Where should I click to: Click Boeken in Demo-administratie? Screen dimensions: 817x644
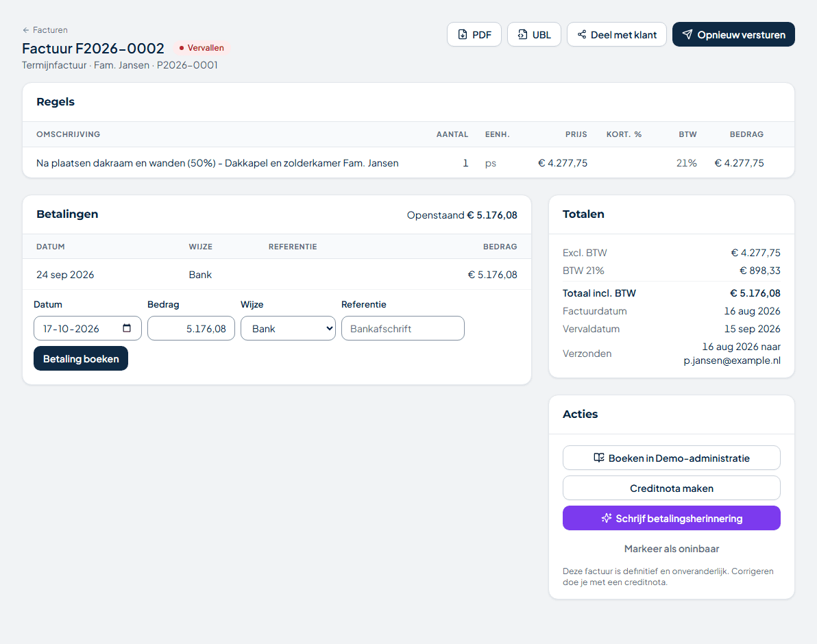pyautogui.click(x=672, y=458)
